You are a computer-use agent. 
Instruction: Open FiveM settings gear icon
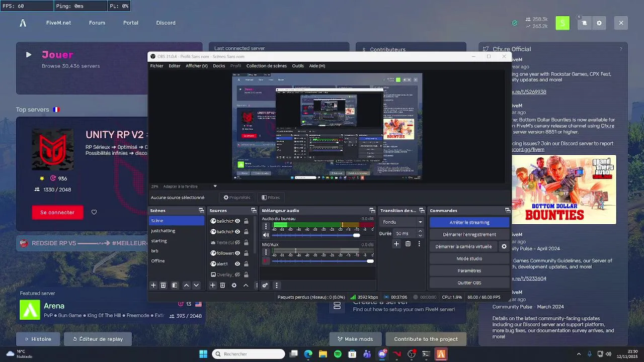coord(599,23)
